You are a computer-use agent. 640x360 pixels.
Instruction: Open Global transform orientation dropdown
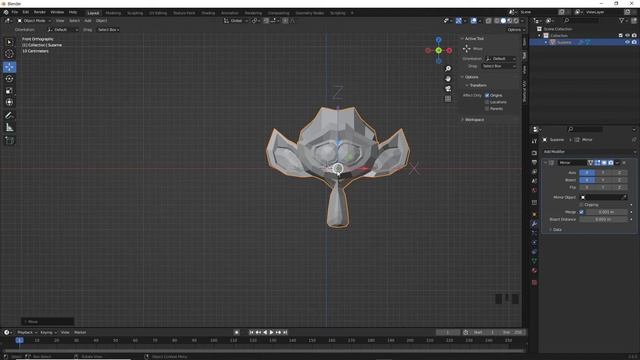[x=236, y=20]
